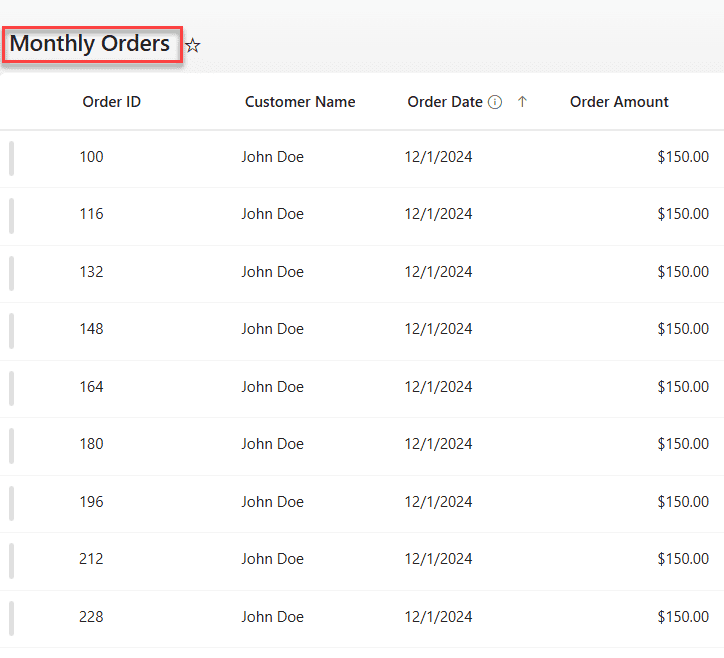Select the row handle for order 100
724x658 pixels.
(12, 158)
